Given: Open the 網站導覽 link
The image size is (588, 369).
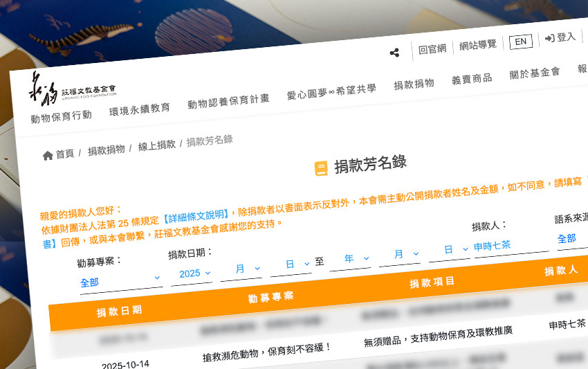Looking at the screenshot, I should pos(478,45).
